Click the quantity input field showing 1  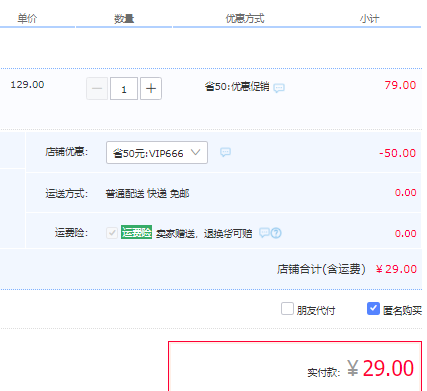[124, 89]
